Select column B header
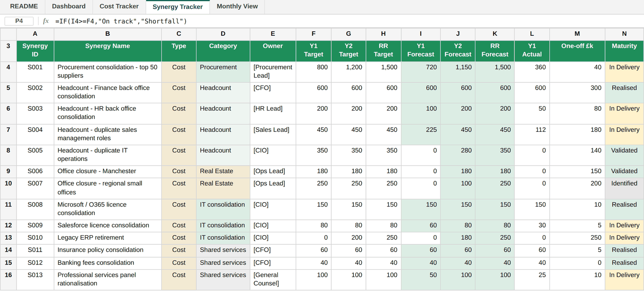The height and width of the screenshot is (291, 644). (x=107, y=34)
